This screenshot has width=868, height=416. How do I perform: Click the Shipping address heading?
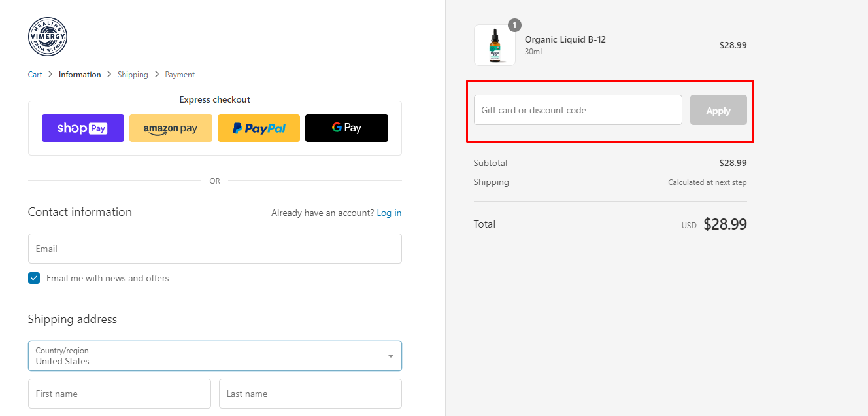click(73, 319)
